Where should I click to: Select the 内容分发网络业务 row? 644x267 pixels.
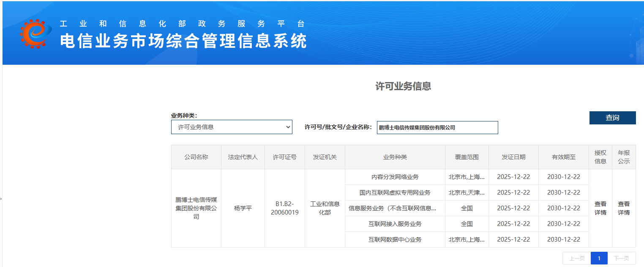pyautogui.click(x=395, y=177)
